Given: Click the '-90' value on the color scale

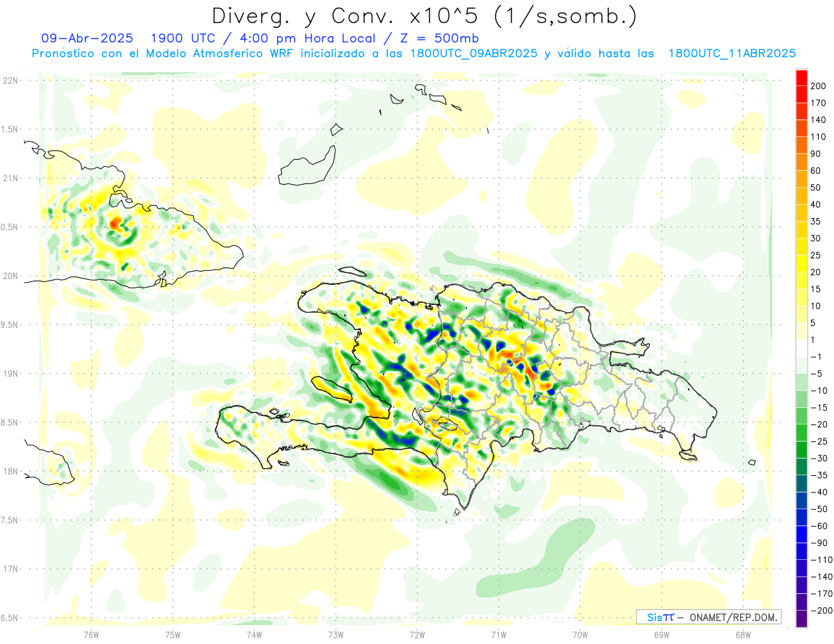Looking at the screenshot, I should (819, 543).
